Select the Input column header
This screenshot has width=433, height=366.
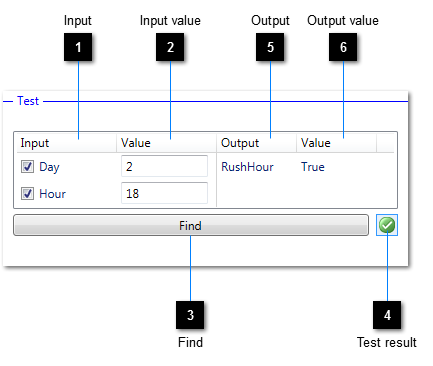[66, 143]
